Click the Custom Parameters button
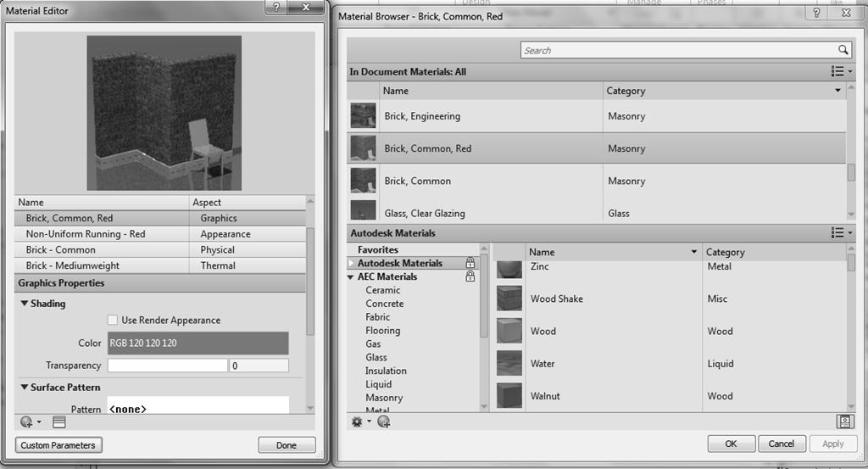 pyautogui.click(x=58, y=445)
